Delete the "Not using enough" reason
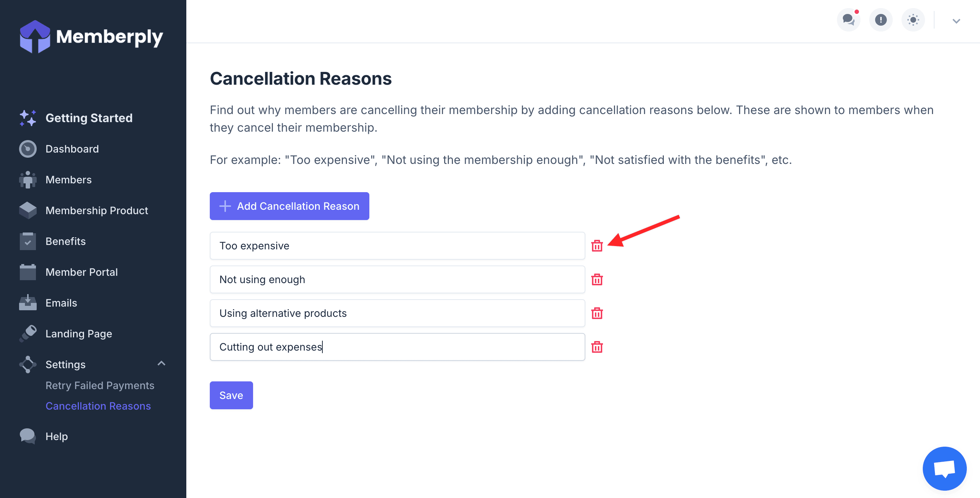980x498 pixels. [596, 280]
